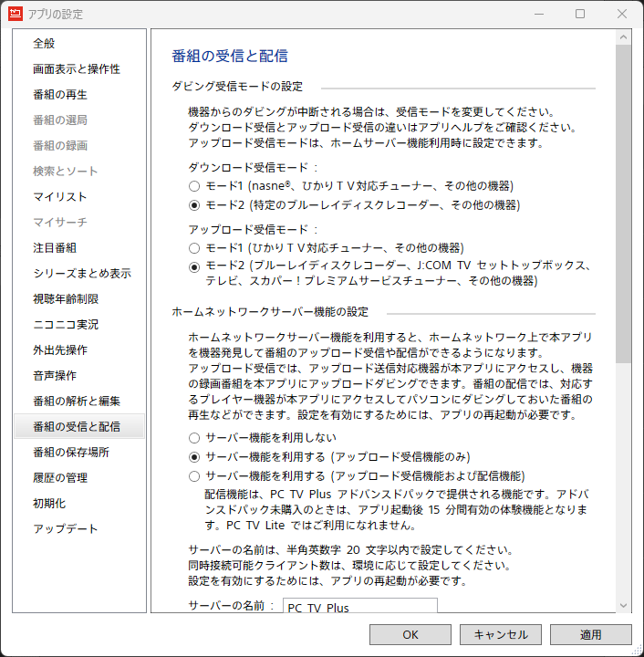The width and height of the screenshot is (644, 657).
Task: Click the server name input field
Action: click(x=359, y=606)
